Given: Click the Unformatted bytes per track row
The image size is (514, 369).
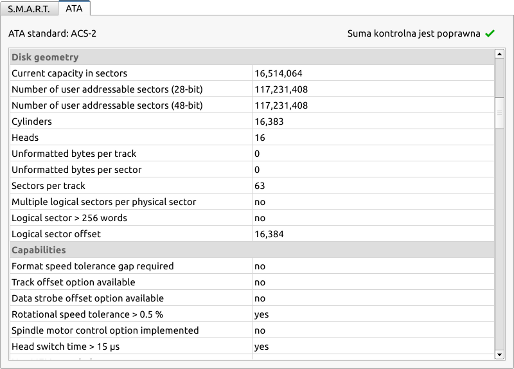Looking at the screenshot, I should 252,153.
